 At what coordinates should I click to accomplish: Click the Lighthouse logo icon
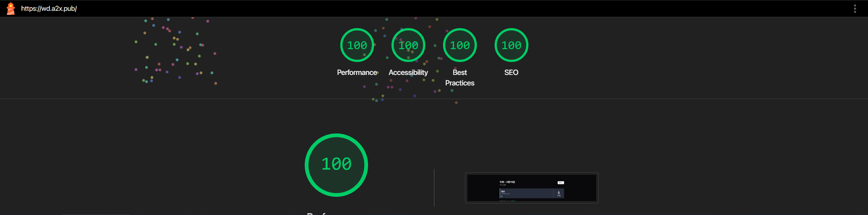pyautogui.click(x=11, y=8)
